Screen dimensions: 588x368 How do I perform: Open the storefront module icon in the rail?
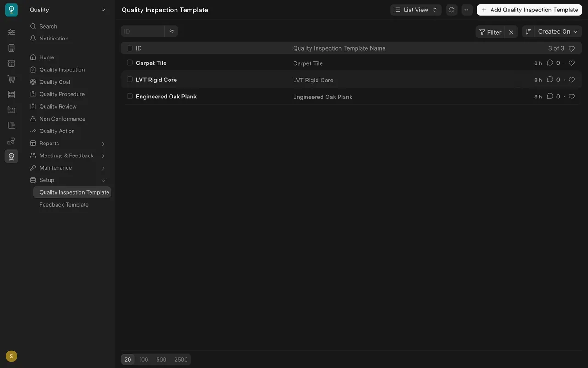coord(11,63)
